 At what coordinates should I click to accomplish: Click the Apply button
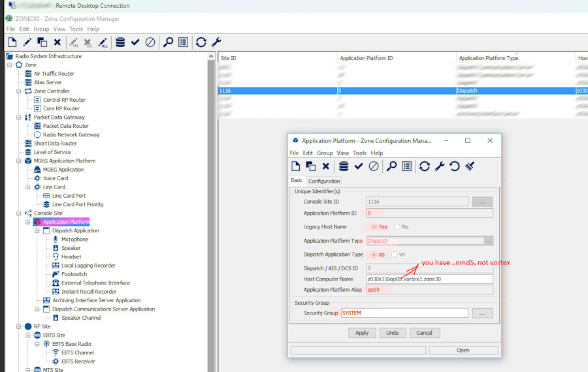(x=362, y=333)
